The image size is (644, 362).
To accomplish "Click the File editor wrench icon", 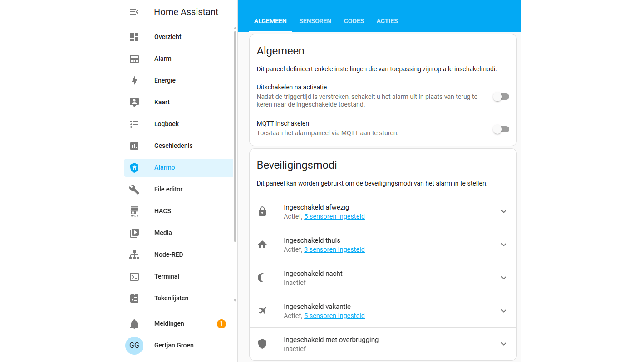I will click(134, 189).
